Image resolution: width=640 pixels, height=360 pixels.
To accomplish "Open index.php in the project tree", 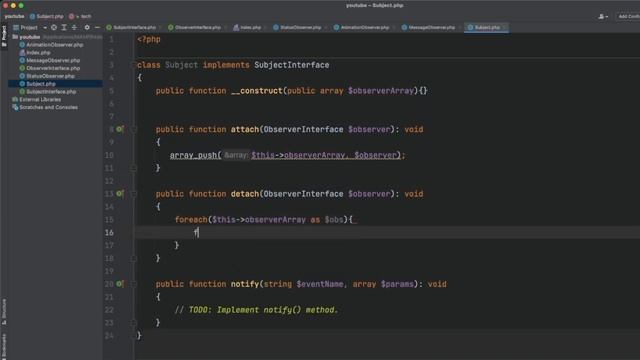I will [38, 53].
